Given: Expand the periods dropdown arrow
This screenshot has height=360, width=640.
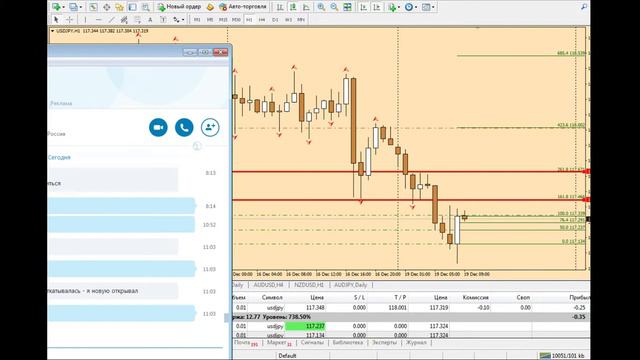Looking at the screenshot, I should coord(416,7).
